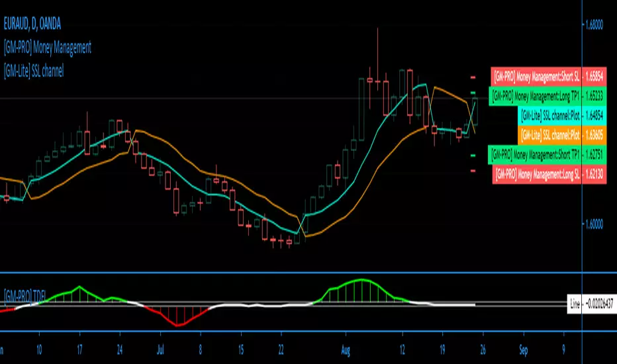Click the 10 date tick on time axis

[39, 350]
